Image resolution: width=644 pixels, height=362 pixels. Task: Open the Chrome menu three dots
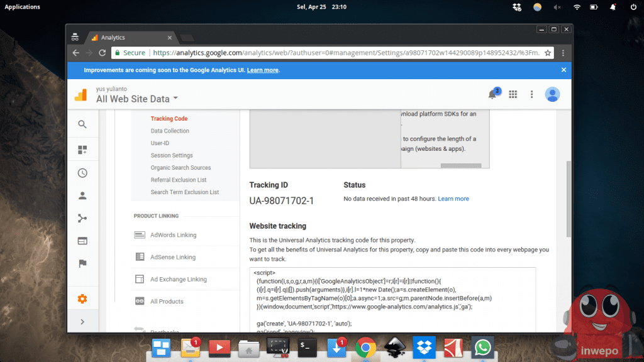563,53
